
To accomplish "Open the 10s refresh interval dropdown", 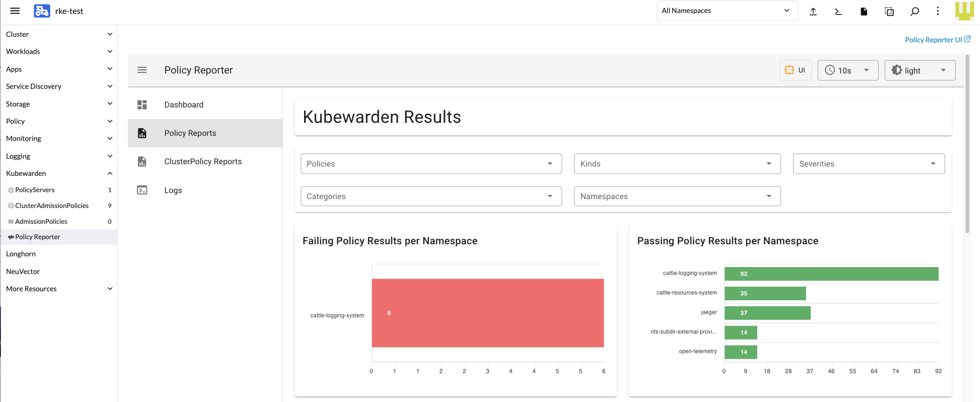I will pyautogui.click(x=848, y=70).
